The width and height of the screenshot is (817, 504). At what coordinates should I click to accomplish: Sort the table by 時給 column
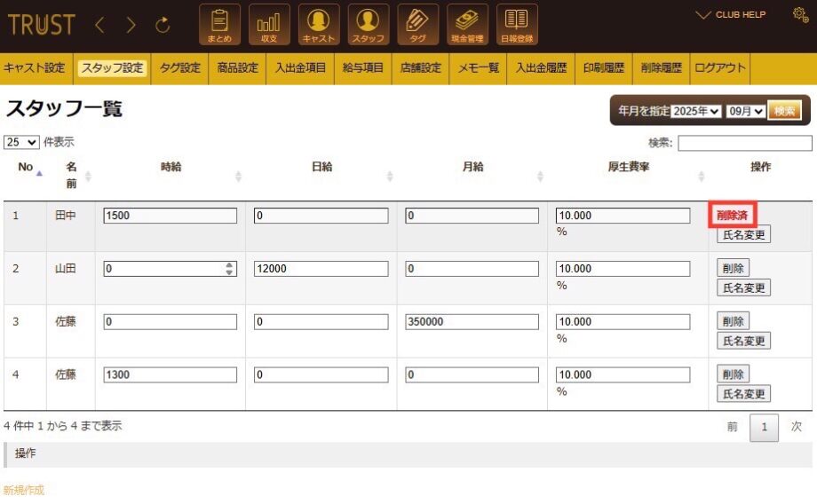click(x=171, y=168)
